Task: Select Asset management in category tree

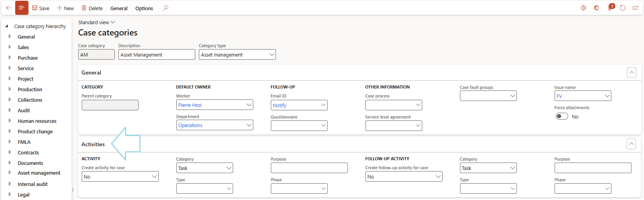Action: coord(39,173)
